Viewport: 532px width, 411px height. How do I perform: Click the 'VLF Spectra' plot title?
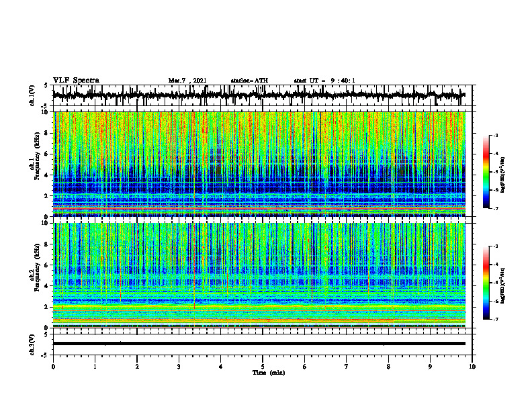(x=76, y=81)
